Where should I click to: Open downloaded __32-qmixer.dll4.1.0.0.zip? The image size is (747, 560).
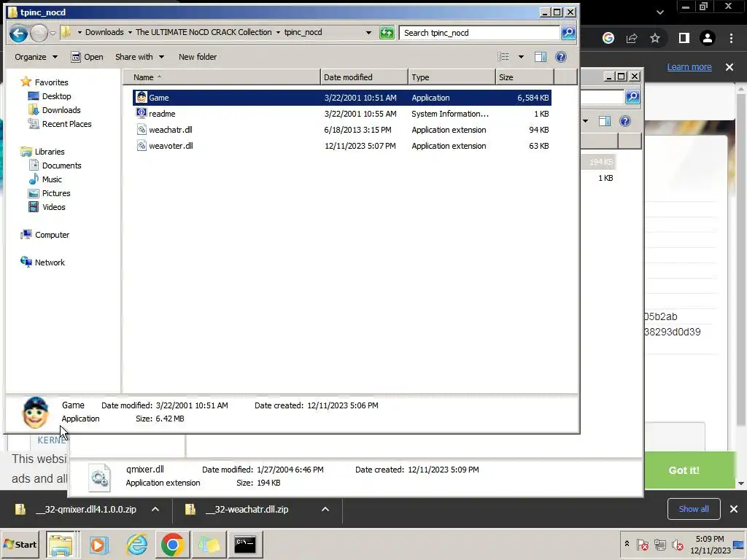click(77, 509)
